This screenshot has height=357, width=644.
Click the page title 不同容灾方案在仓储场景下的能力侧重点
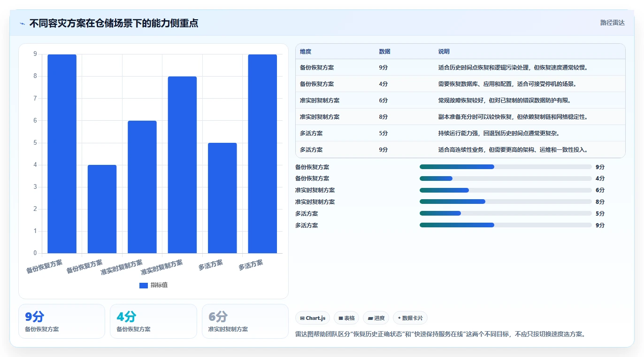[114, 23]
